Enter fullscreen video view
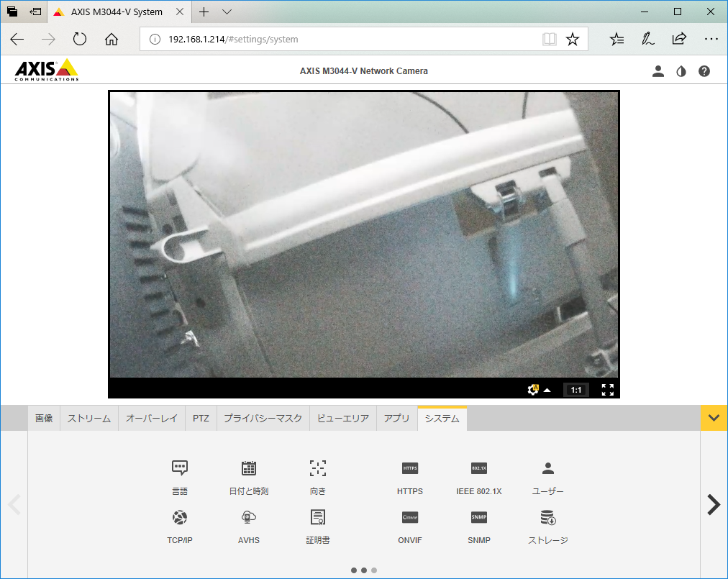 pos(607,390)
